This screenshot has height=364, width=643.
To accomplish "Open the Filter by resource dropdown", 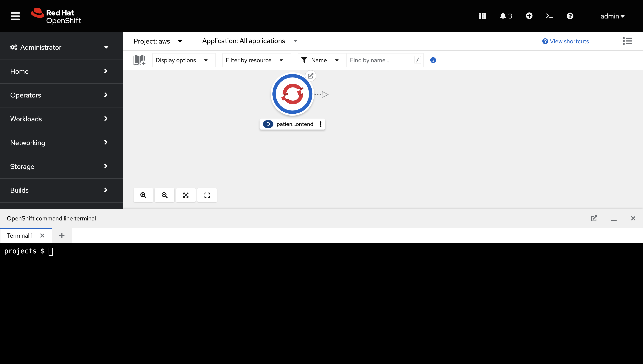I will tap(256, 60).
